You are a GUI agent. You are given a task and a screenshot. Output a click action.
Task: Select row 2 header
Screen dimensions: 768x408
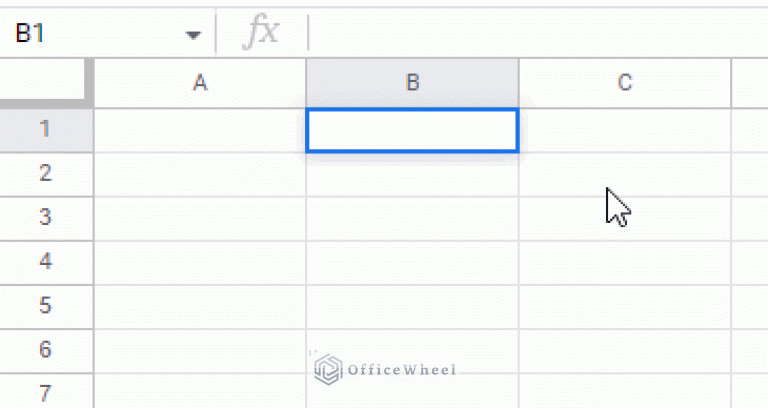coord(47,174)
